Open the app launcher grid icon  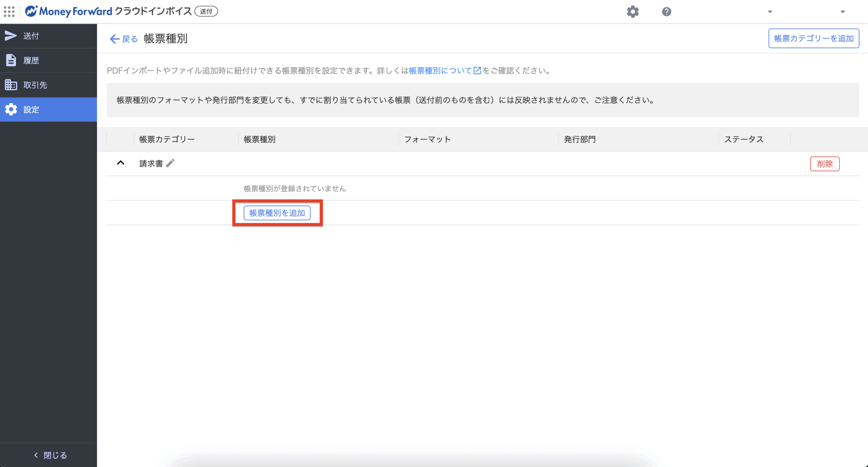[x=9, y=12]
